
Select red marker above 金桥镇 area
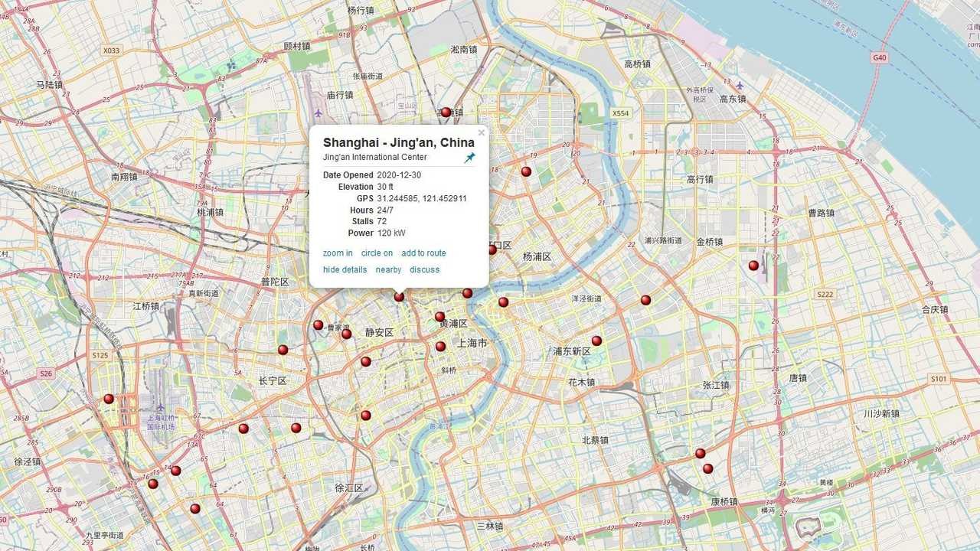753,266
